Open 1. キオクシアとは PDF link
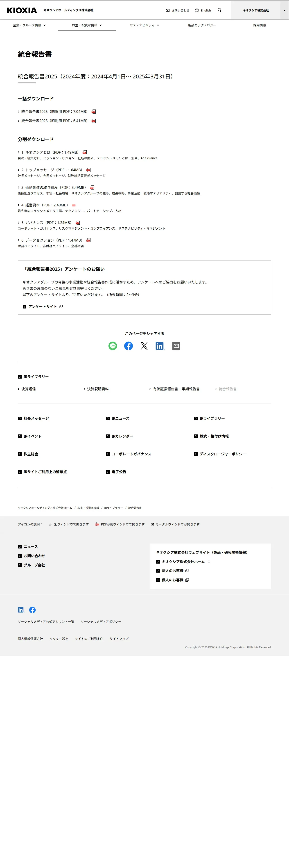 pos(50,152)
